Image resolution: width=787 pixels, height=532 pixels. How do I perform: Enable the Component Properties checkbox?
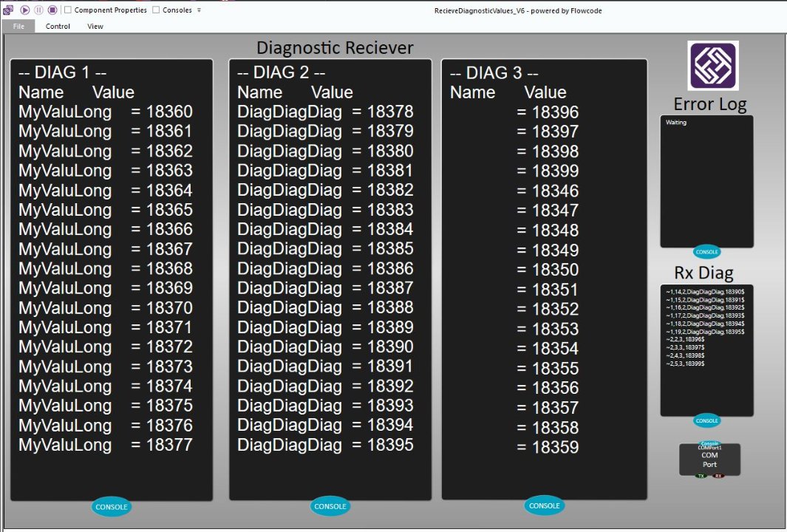(68, 10)
